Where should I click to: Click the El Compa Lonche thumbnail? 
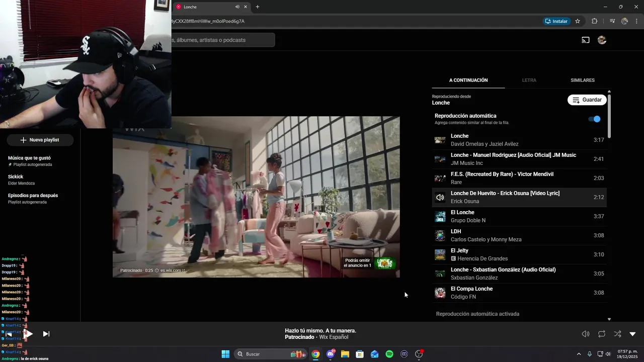[x=440, y=293]
